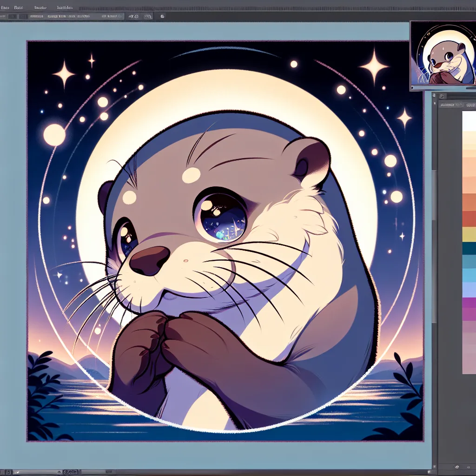Viewport: 476px width, 476px height.
Task: Open the first menu in the menu bar
Action: (x=5, y=8)
